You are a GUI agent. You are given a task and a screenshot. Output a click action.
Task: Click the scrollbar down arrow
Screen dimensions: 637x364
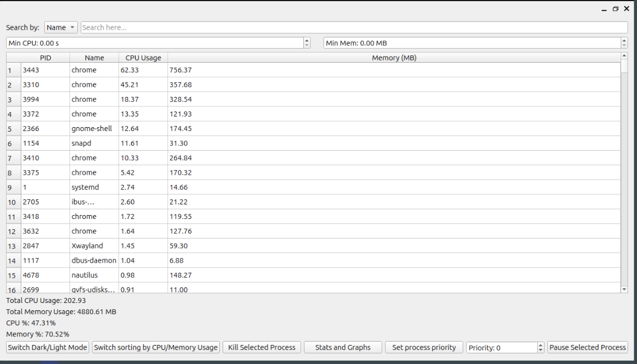coord(624,288)
